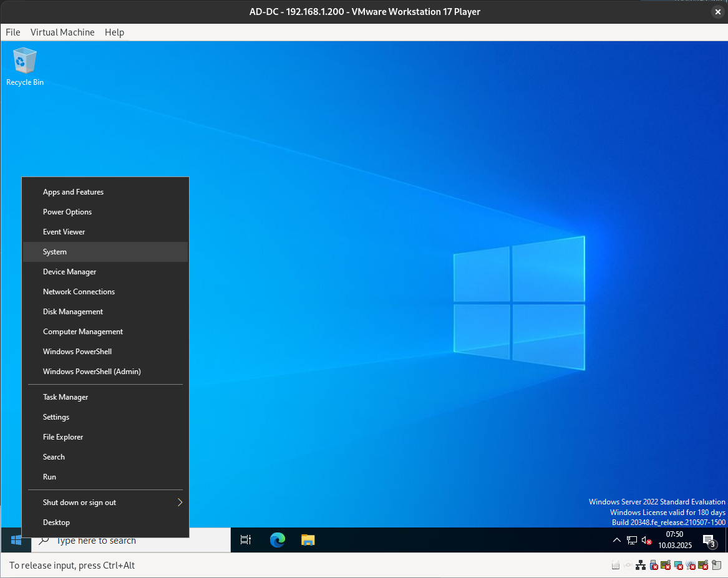This screenshot has width=728, height=578.
Task: Show hidden system tray icons
Action: 616,540
